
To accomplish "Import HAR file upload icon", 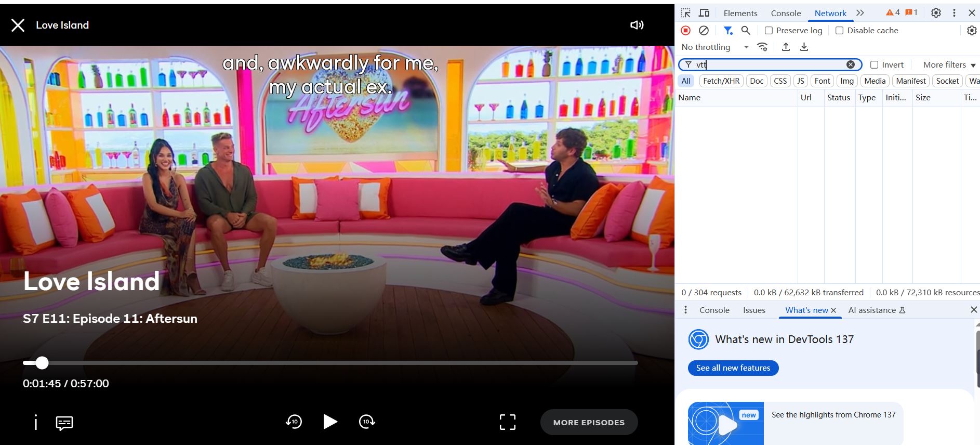I will point(786,47).
